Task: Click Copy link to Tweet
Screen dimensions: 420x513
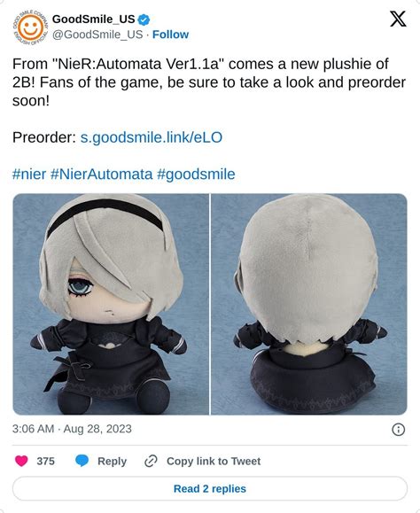Action: [x=214, y=461]
